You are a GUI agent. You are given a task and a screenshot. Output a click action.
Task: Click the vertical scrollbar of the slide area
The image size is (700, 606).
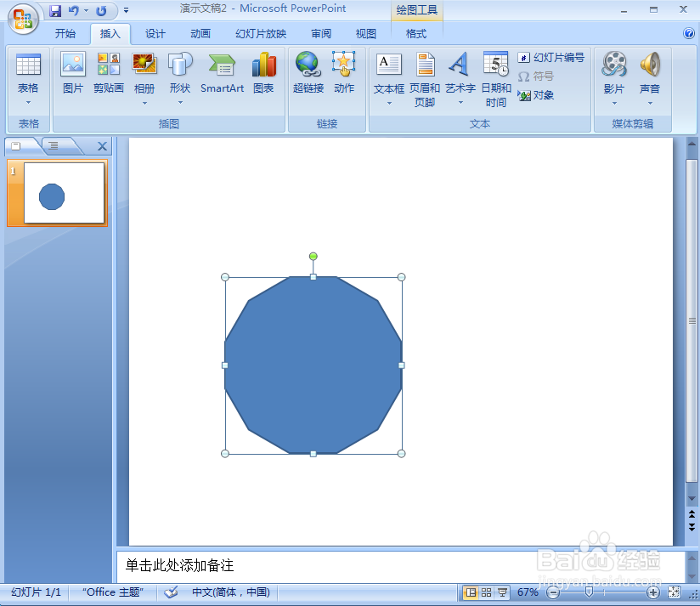(x=692, y=320)
